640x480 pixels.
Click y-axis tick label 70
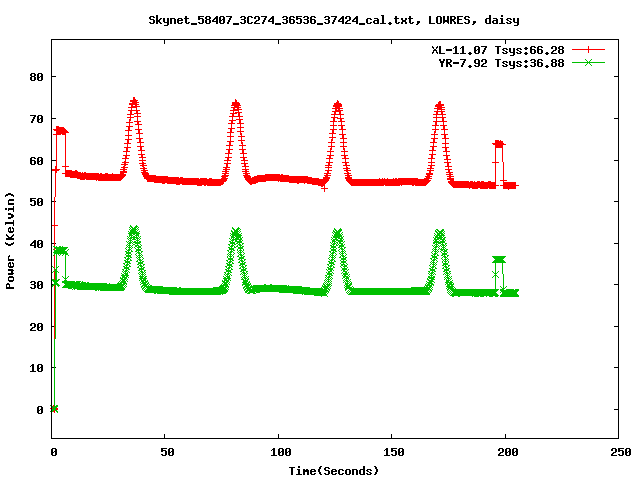click(37, 119)
